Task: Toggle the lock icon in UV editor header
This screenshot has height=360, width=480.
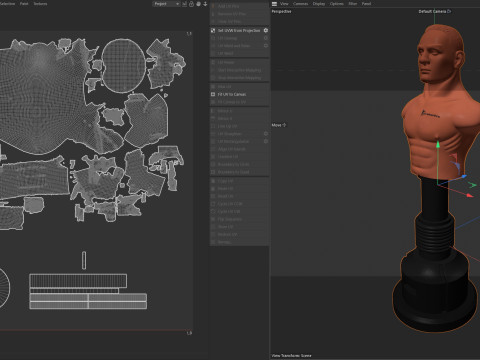Action: [x=191, y=4]
